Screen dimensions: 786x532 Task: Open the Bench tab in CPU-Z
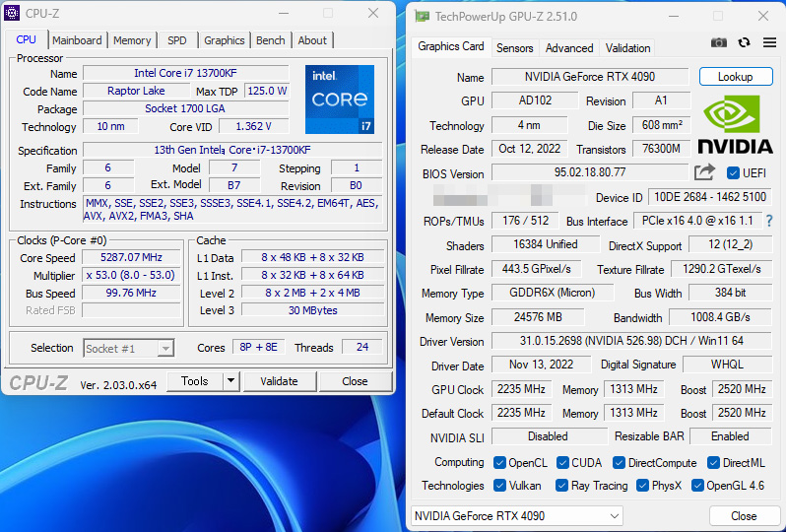tap(270, 40)
